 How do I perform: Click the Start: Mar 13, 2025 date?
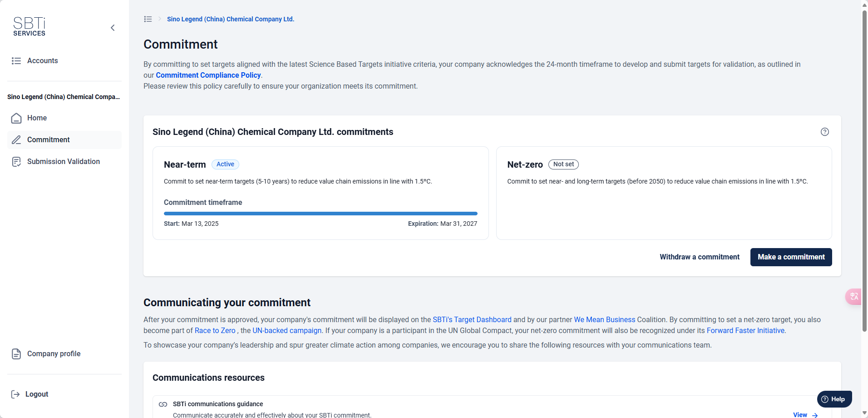coord(191,224)
